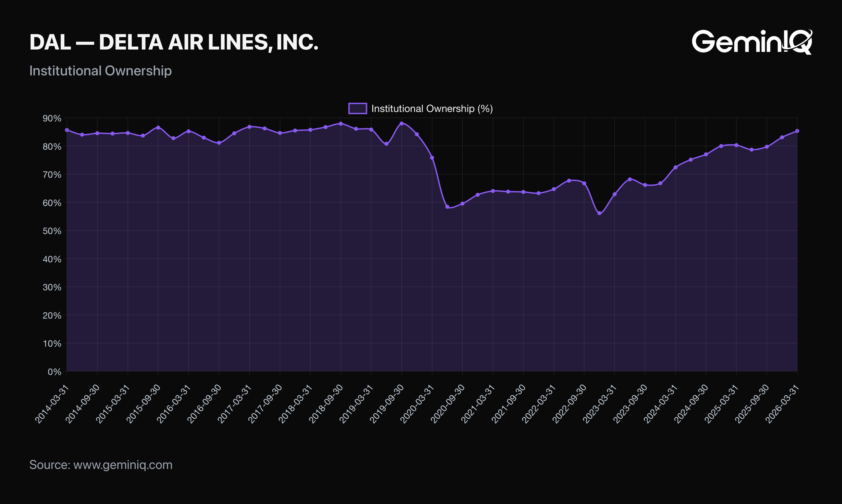Click the 50% y-axis label
The width and height of the screenshot is (842, 504).
(52, 231)
